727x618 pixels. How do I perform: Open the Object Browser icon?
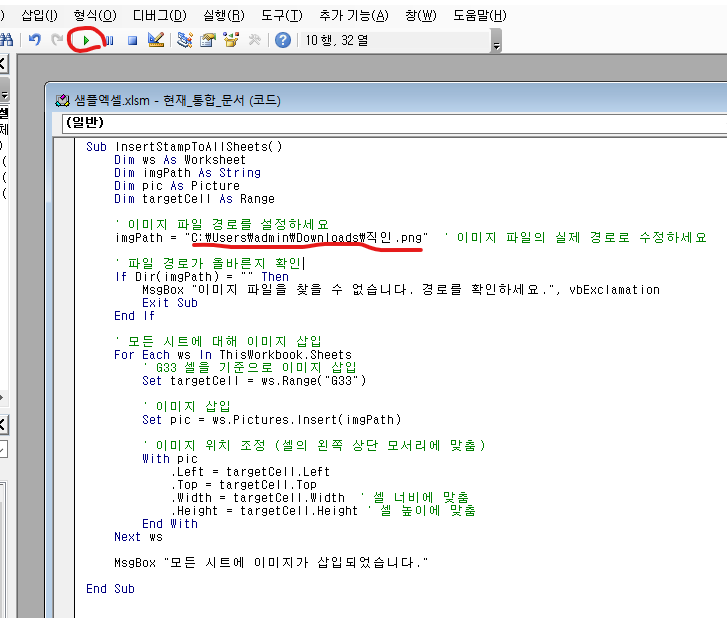click(x=231, y=40)
